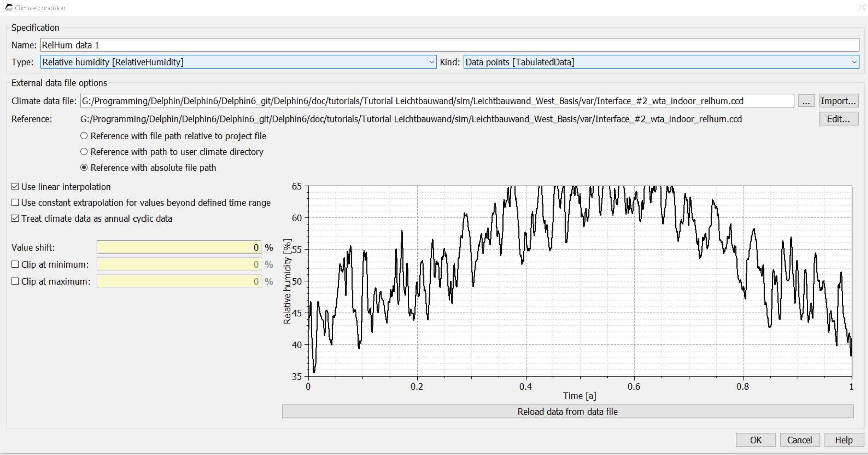Click the Climate condition app icon
This screenshot has height=455, width=868.
coord(9,8)
